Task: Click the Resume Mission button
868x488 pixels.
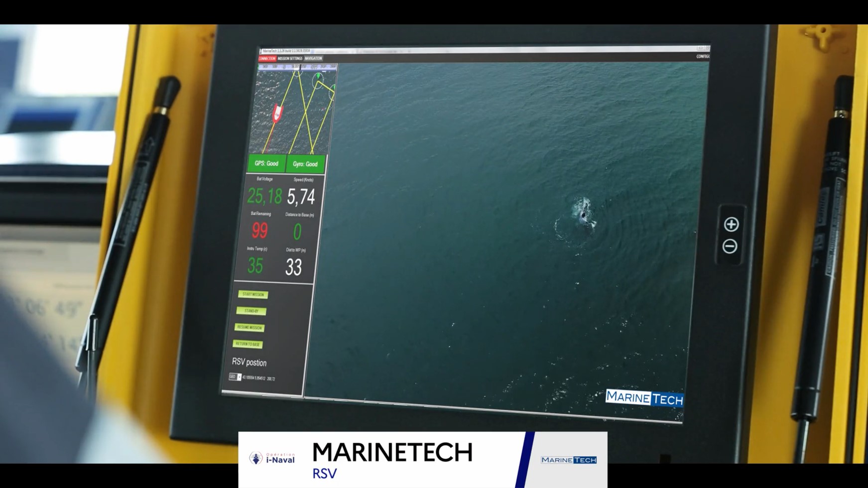Action: pos(249,328)
